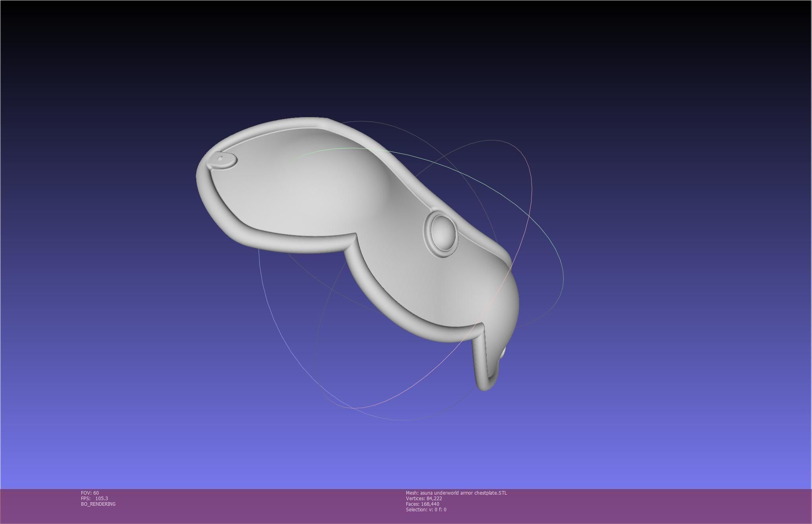The image size is (812, 524).
Task: Click the Faces: 168,440 count
Action: 422,504
